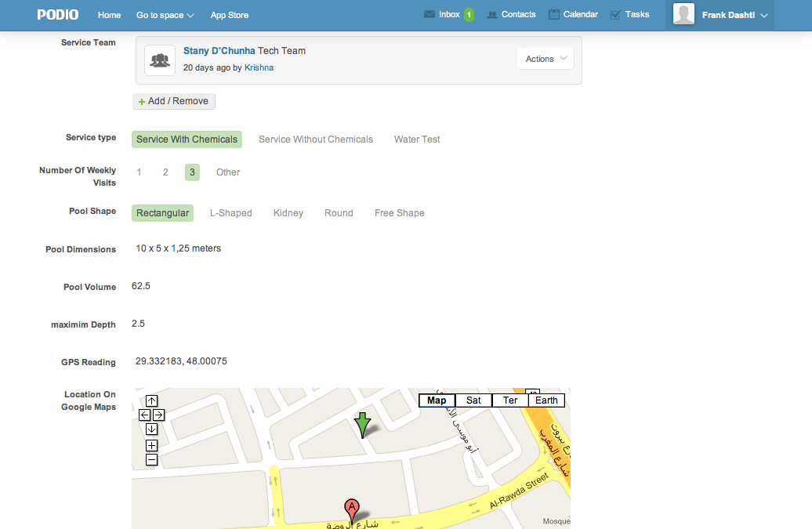Click the Add / Remove button
The width and height of the screenshot is (812, 529).
(x=174, y=101)
